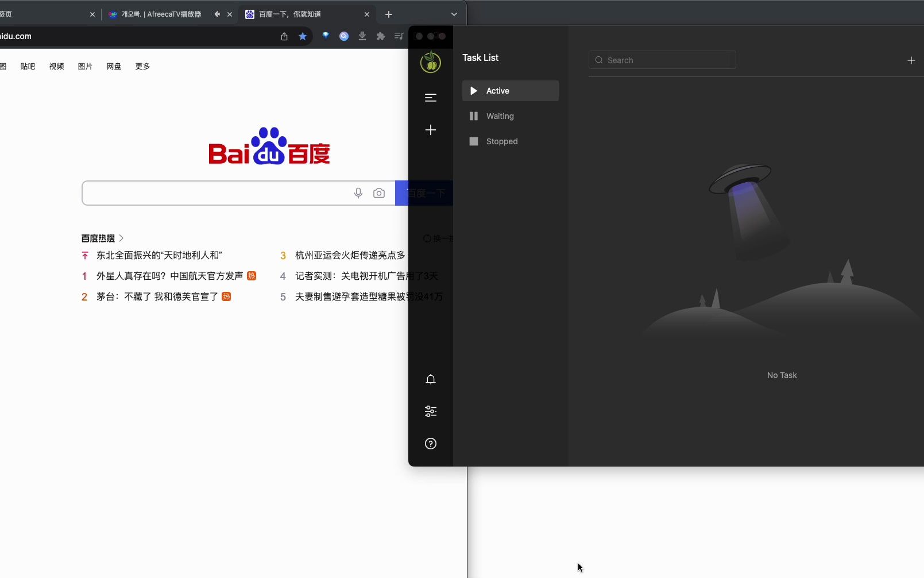Click the browser downloads arrow icon
The height and width of the screenshot is (578, 924).
click(362, 36)
